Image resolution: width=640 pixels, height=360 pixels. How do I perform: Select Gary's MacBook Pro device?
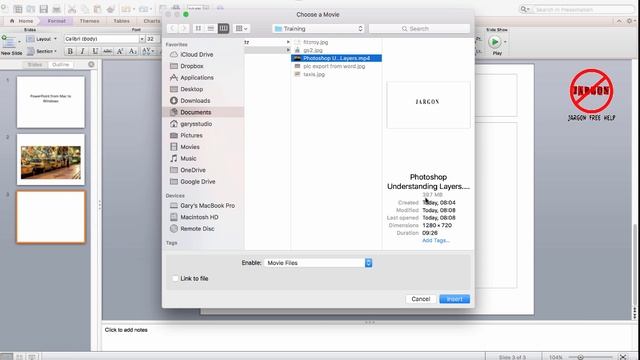click(207, 206)
